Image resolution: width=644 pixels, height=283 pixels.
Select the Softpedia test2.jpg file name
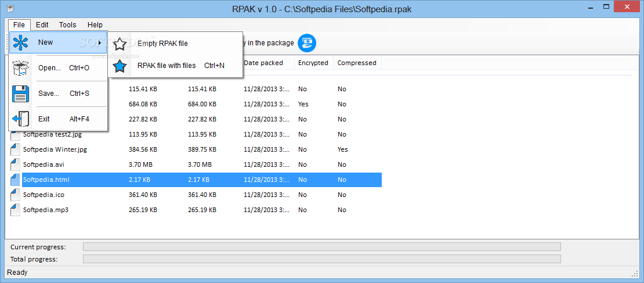click(x=52, y=134)
